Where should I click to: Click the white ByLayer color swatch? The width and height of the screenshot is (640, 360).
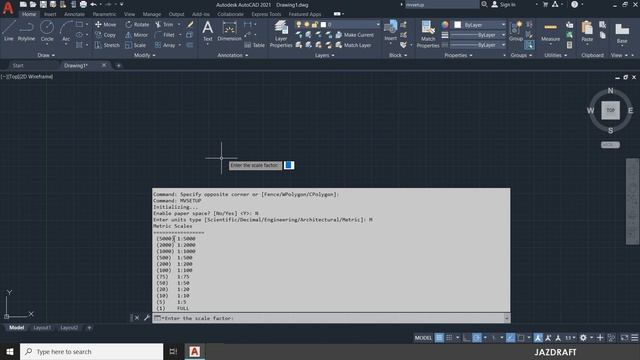click(x=458, y=25)
